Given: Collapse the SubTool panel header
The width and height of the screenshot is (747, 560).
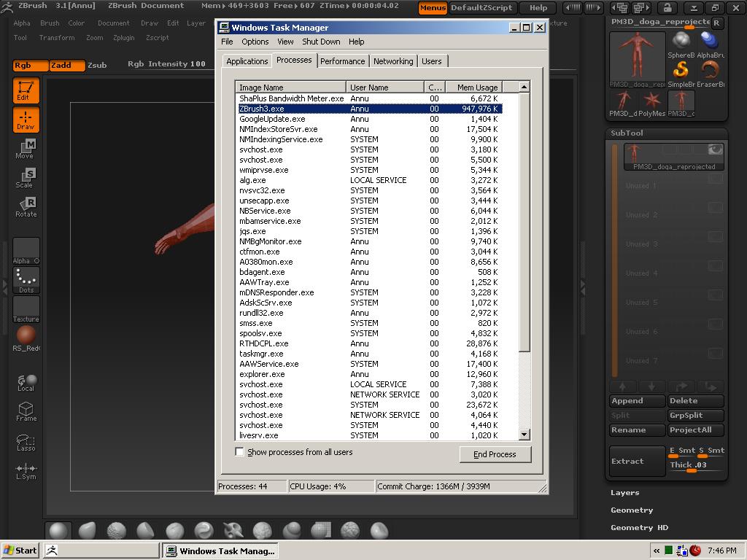Looking at the screenshot, I should point(627,133).
